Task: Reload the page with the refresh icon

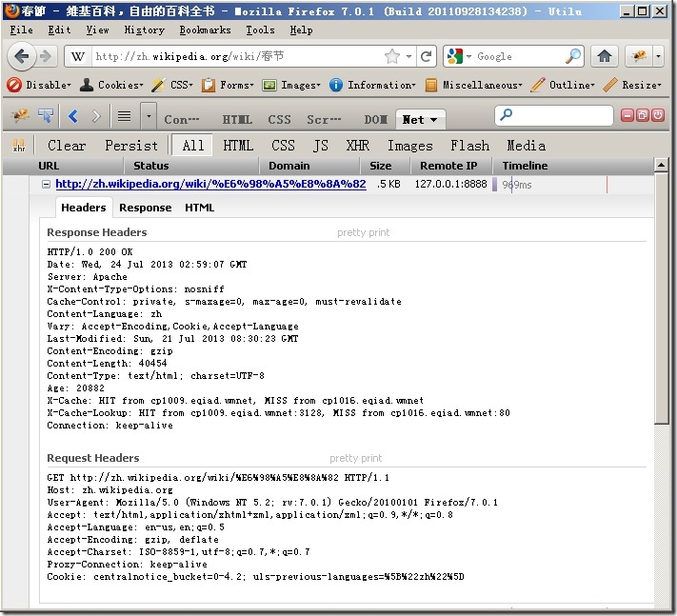Action: 427,56
